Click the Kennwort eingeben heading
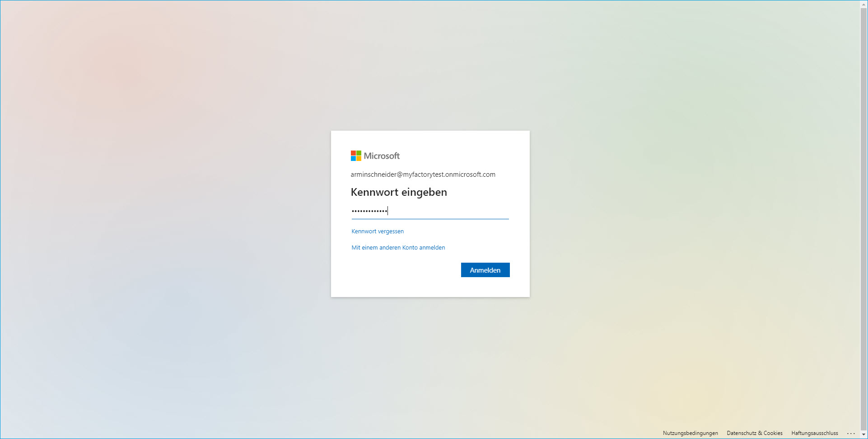 click(399, 192)
